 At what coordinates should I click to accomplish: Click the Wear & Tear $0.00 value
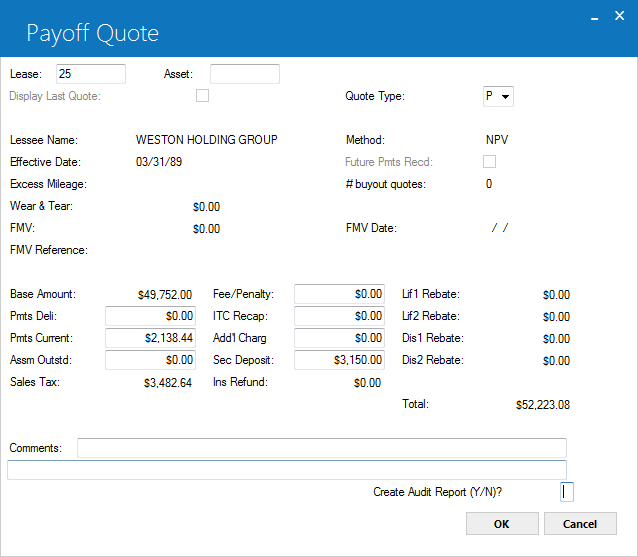[x=206, y=207]
